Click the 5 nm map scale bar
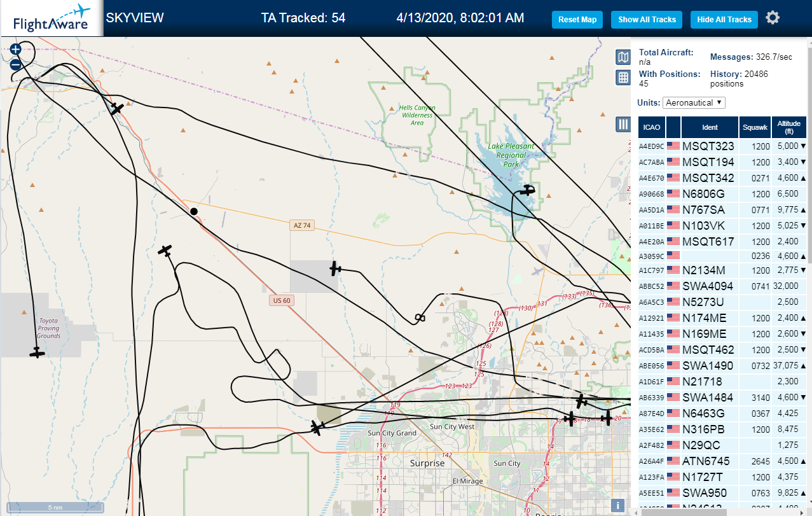812x516 pixels. tap(55, 506)
